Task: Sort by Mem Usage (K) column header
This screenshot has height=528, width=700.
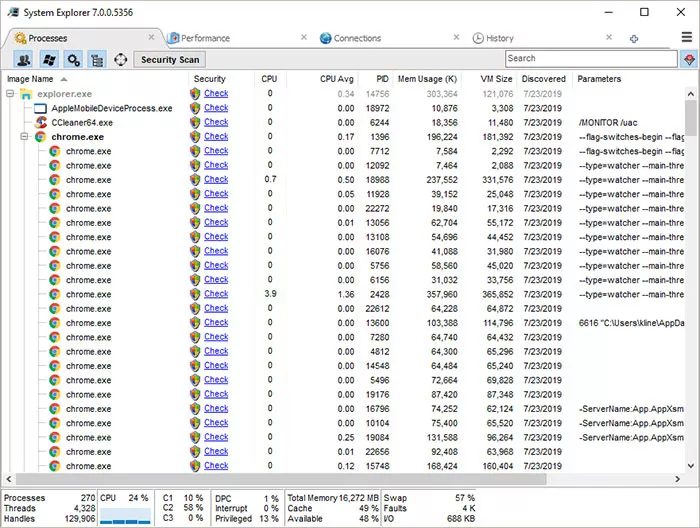Action: (x=427, y=79)
